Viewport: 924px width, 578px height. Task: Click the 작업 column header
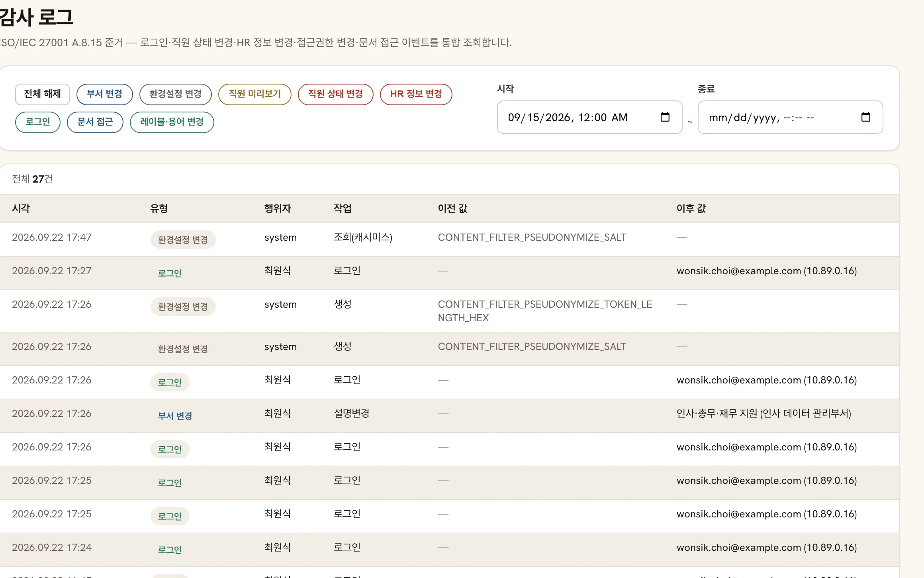[343, 208]
